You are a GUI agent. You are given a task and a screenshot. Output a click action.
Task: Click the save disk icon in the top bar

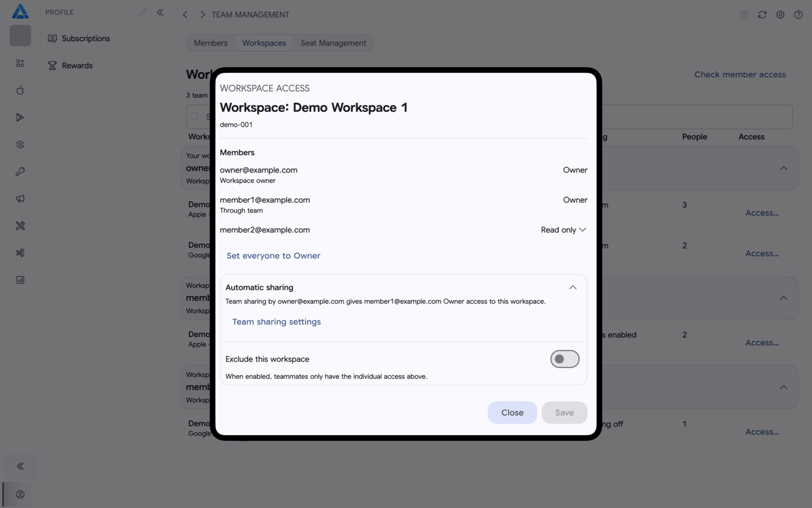(744, 15)
